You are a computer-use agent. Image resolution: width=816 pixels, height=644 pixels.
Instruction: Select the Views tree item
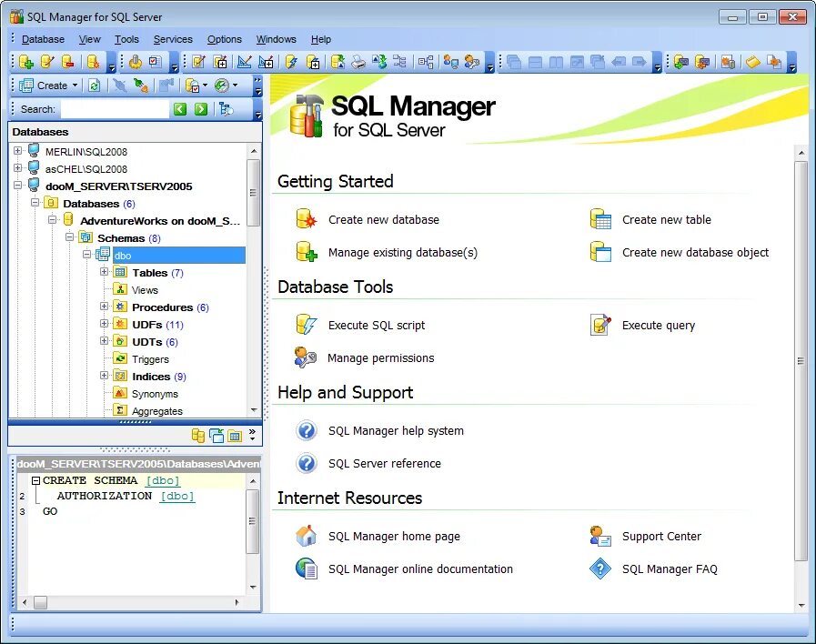[x=145, y=290]
